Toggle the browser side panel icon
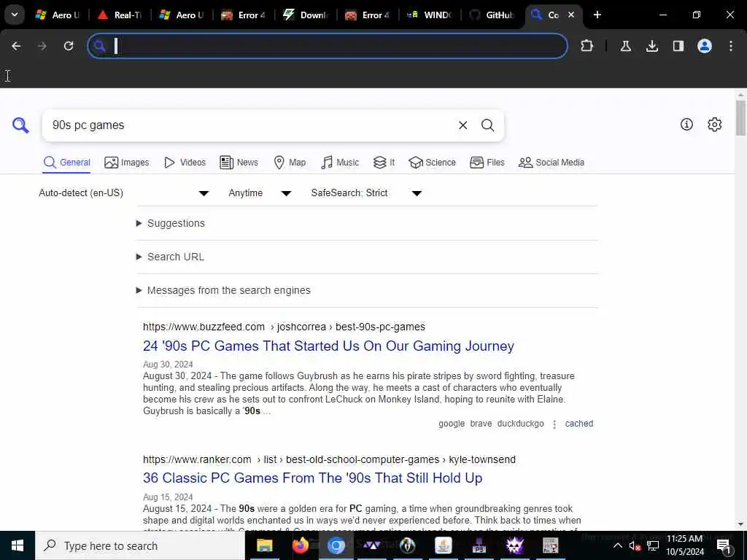747x560 pixels. coord(678,46)
